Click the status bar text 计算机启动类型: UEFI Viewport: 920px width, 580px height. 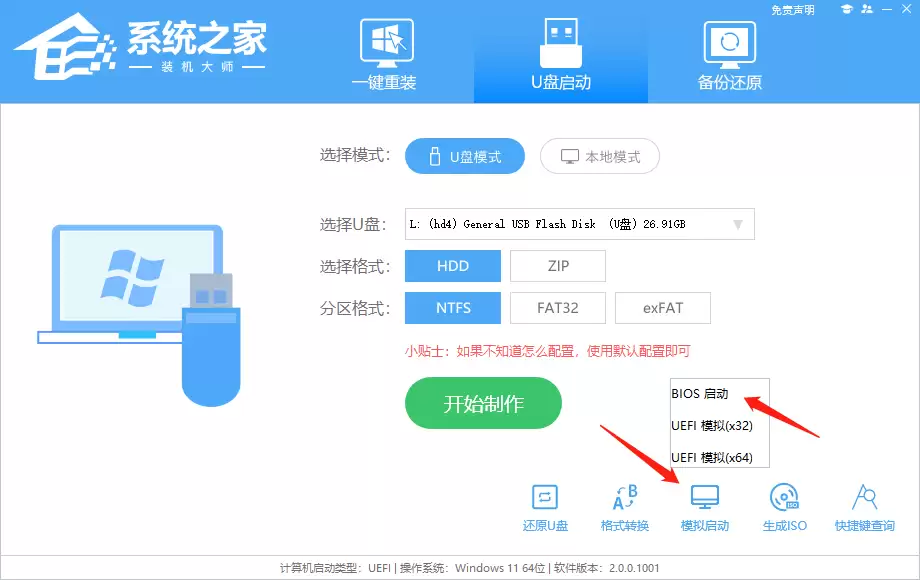pos(335,568)
